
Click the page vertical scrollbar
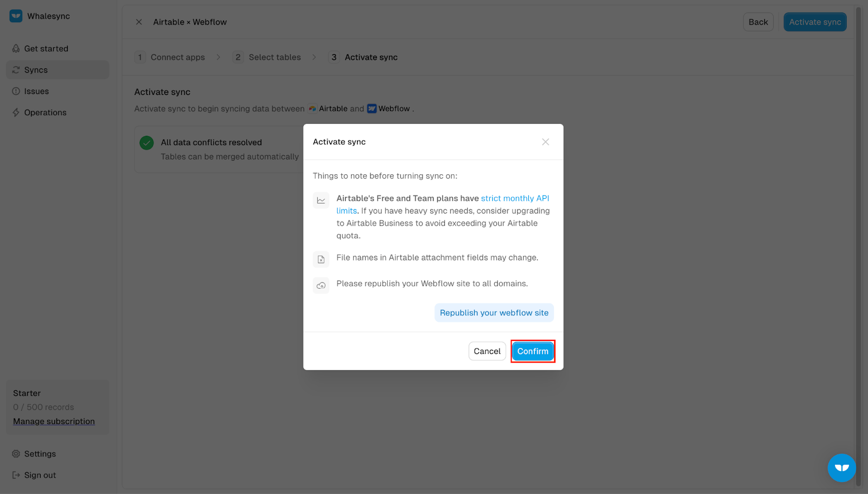tap(858, 246)
